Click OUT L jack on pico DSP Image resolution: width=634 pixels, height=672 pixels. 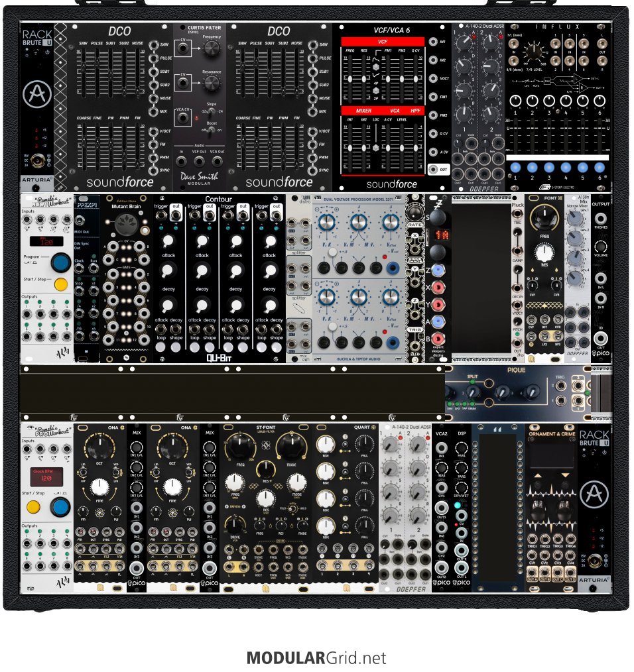point(461,567)
